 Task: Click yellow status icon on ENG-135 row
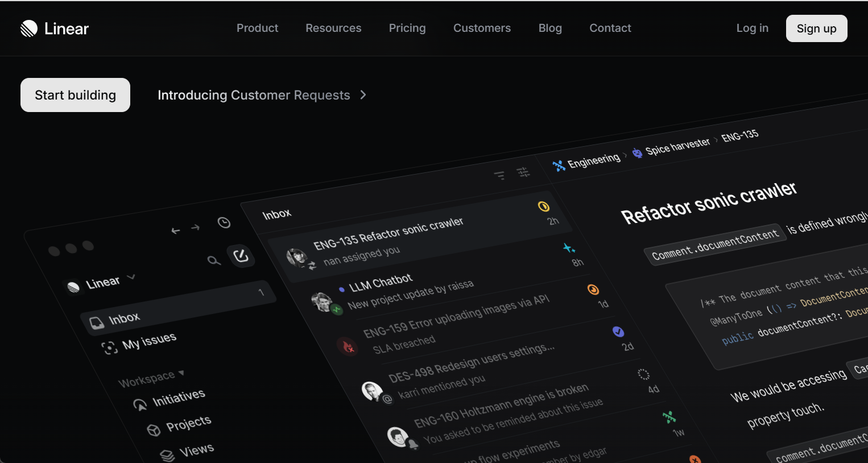[544, 206]
